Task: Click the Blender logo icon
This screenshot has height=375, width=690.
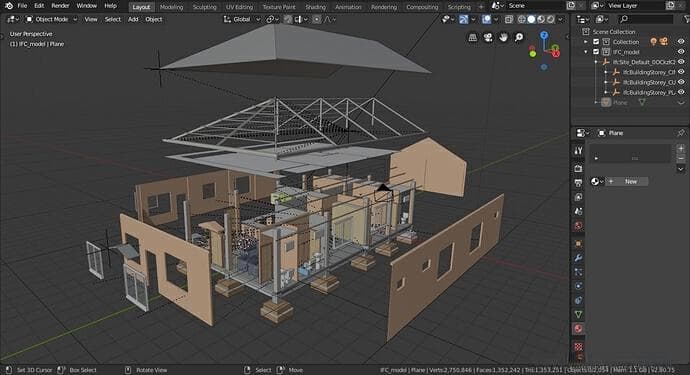Action: pos(9,6)
